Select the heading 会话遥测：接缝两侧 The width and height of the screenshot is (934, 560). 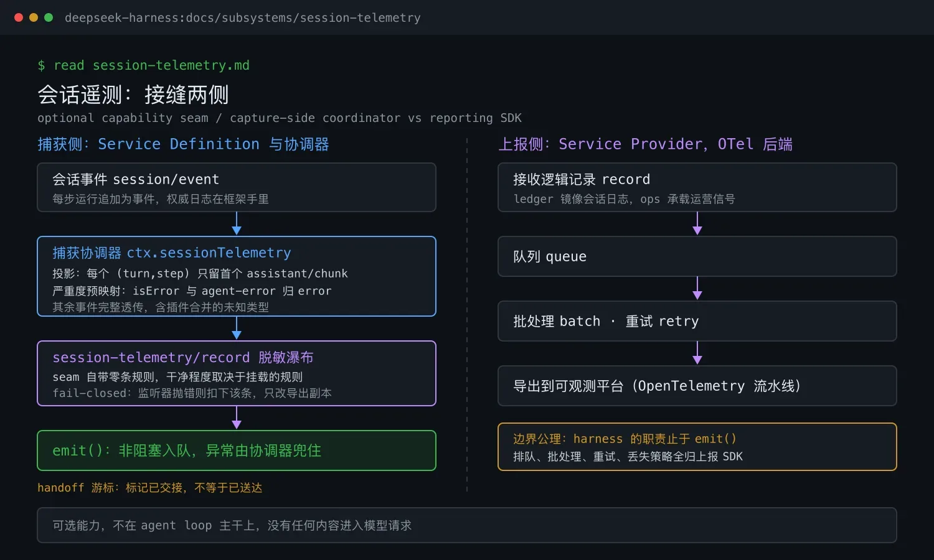133,95
